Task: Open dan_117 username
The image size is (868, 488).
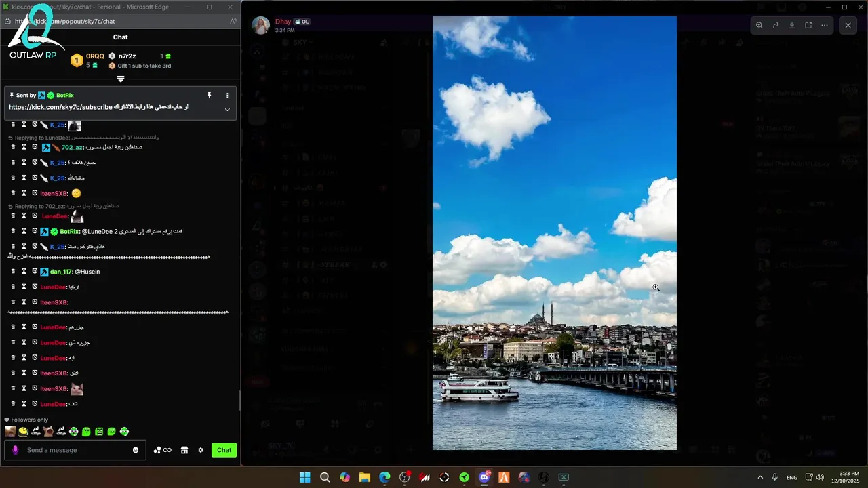Action: [x=60, y=272]
